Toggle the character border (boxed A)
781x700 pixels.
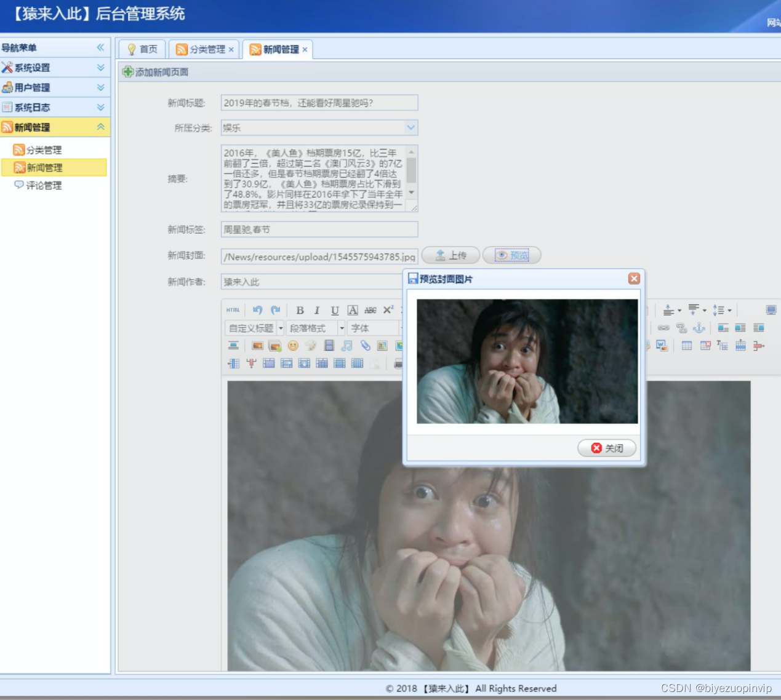(x=353, y=310)
